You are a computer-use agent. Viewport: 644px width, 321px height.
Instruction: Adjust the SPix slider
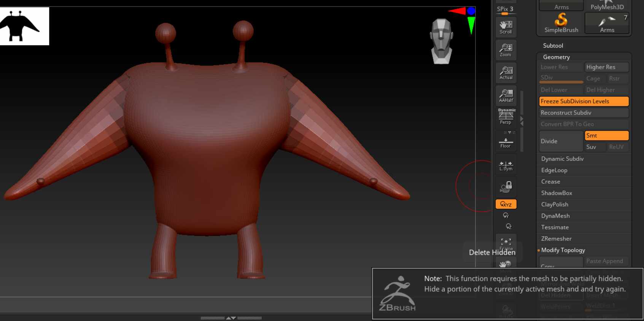coord(506,10)
